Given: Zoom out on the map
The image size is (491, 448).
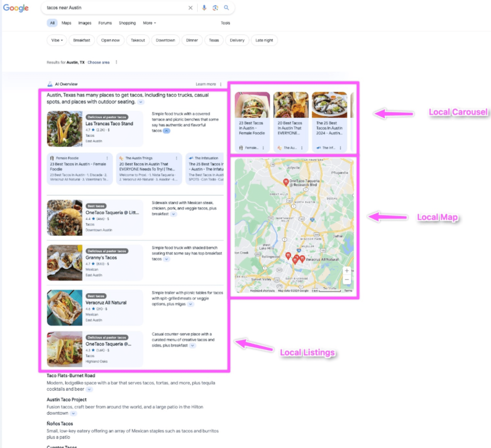Looking at the screenshot, I should [347, 279].
